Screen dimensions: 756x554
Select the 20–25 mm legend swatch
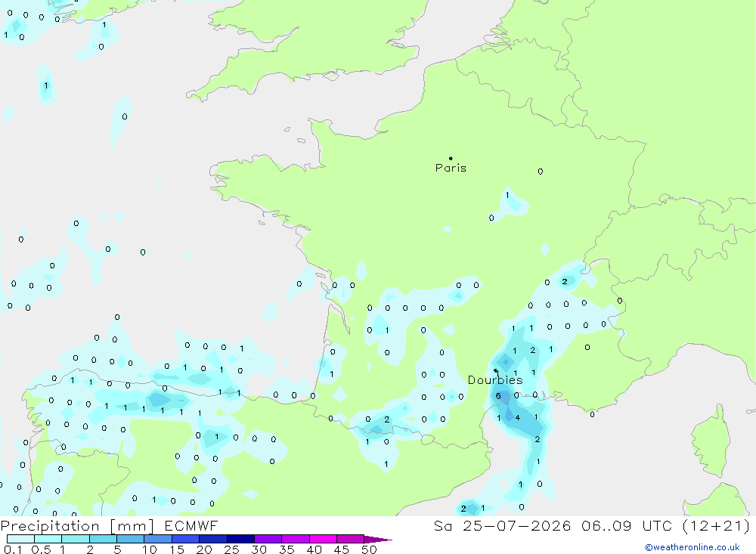click(213, 539)
